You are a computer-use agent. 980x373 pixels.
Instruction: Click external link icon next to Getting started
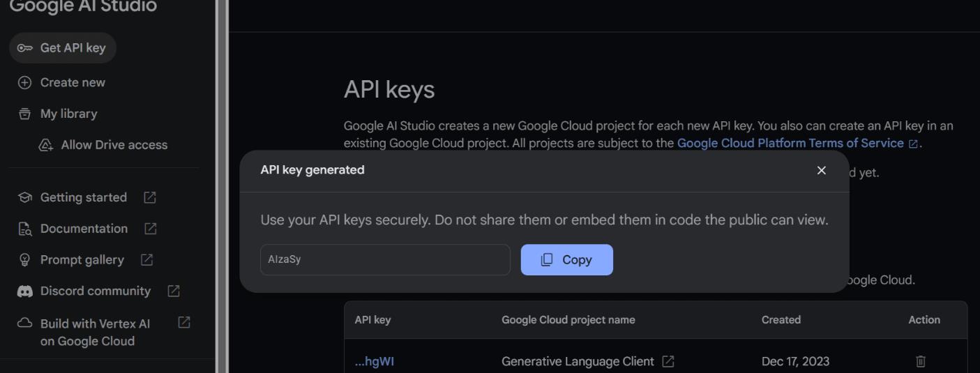click(149, 197)
